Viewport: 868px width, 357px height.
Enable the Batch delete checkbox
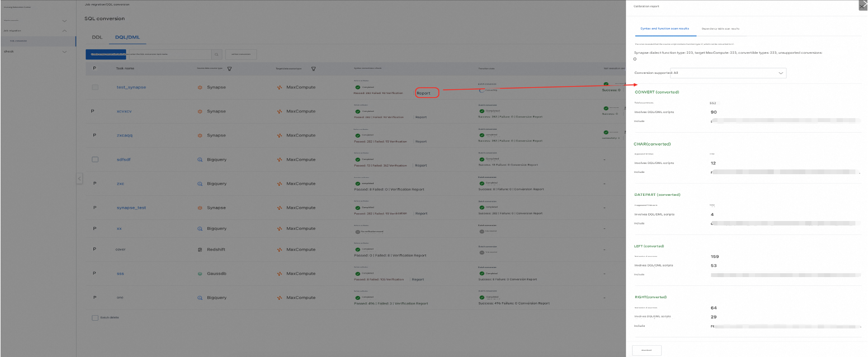[x=95, y=317]
